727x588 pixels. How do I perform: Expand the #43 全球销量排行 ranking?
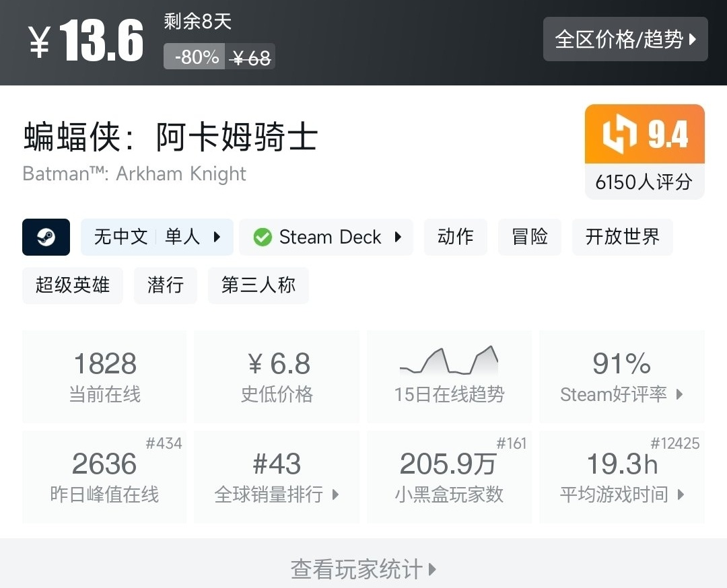click(277, 477)
